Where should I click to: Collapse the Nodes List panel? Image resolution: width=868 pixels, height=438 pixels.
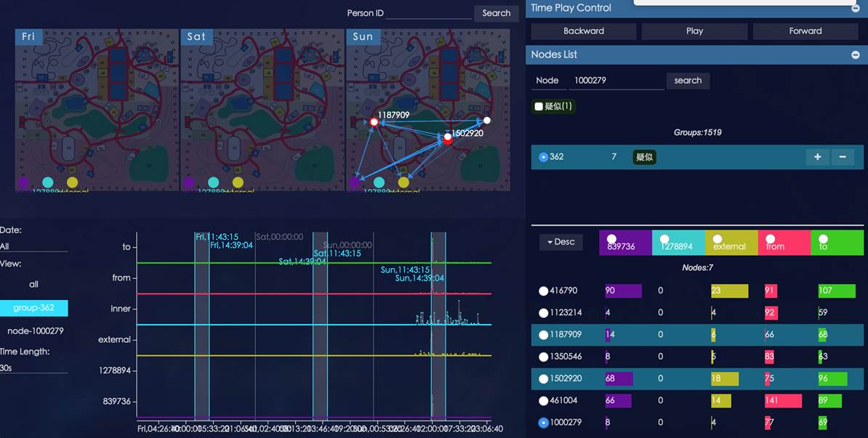855,54
